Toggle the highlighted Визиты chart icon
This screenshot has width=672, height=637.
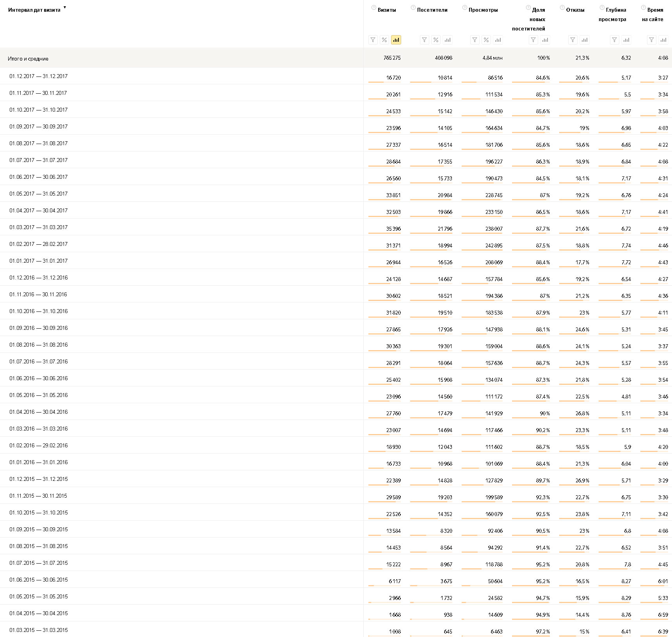pos(396,40)
